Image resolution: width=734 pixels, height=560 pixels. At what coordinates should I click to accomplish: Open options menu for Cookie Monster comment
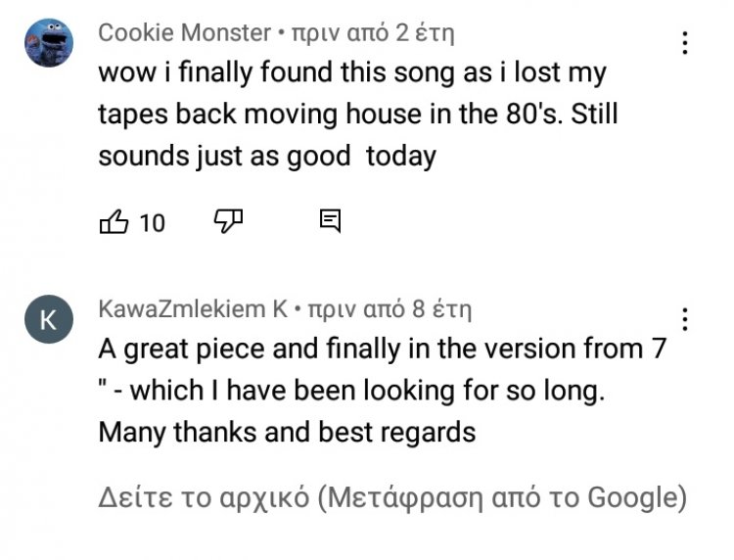coord(685,43)
